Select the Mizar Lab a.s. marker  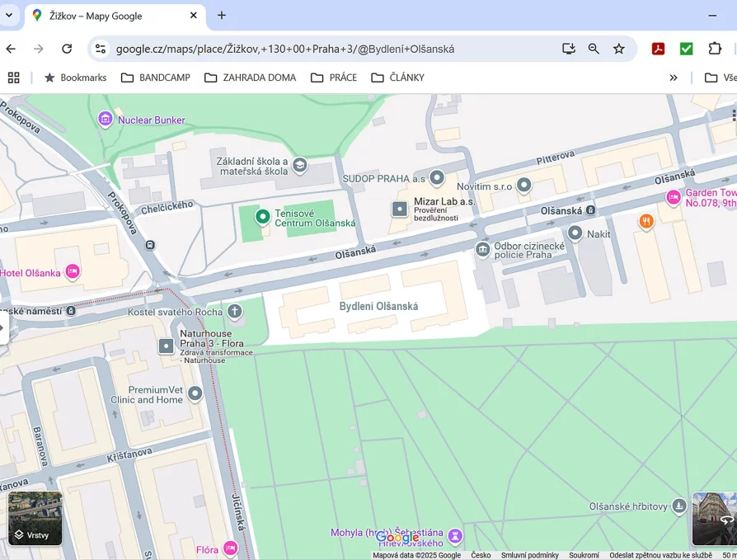tap(400, 209)
